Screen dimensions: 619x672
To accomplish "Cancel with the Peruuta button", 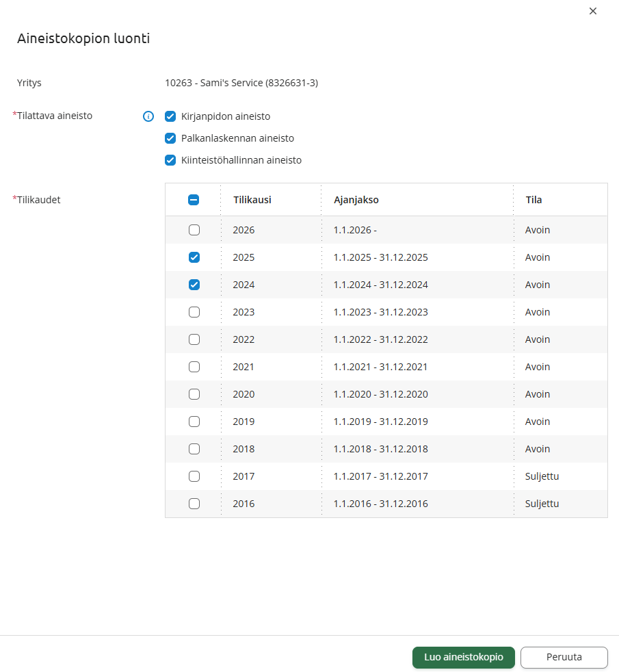I will pyautogui.click(x=564, y=658).
